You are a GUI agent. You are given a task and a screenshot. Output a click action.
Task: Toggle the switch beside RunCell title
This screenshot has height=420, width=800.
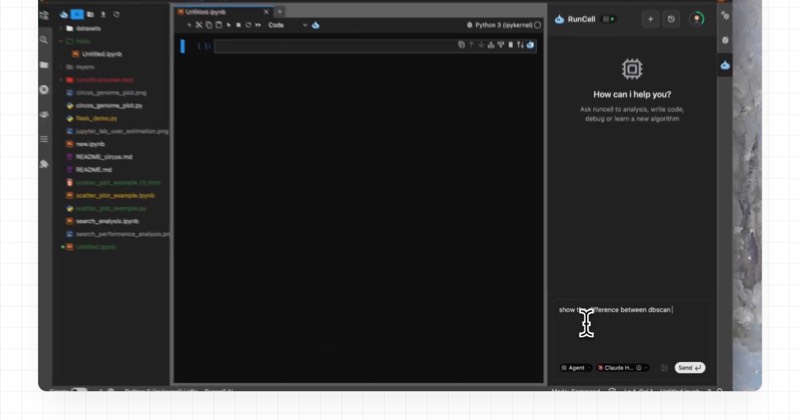point(609,19)
